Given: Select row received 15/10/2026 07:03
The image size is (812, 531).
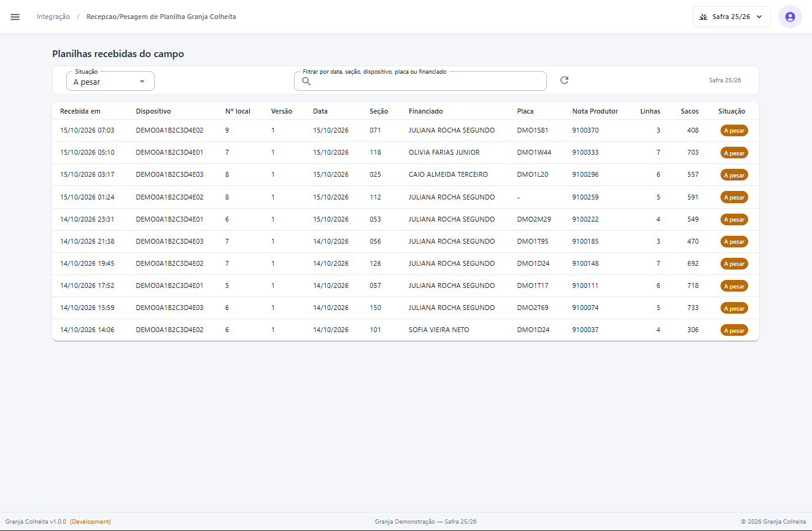Looking at the screenshot, I should [406, 130].
